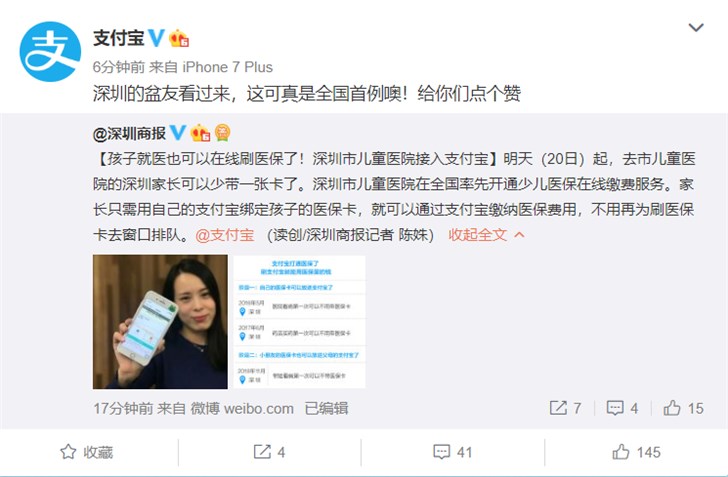Click the gold medal badge beside 深圳商报
This screenshot has width=728, height=477.
[x=223, y=133]
